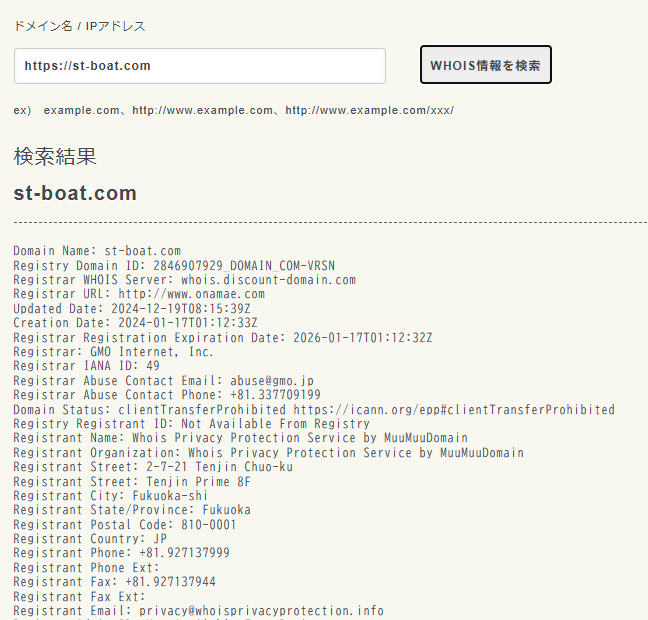Click the Registrar: GMO Internet, Inc. line
The width and height of the screenshot is (648, 620).
(113, 352)
